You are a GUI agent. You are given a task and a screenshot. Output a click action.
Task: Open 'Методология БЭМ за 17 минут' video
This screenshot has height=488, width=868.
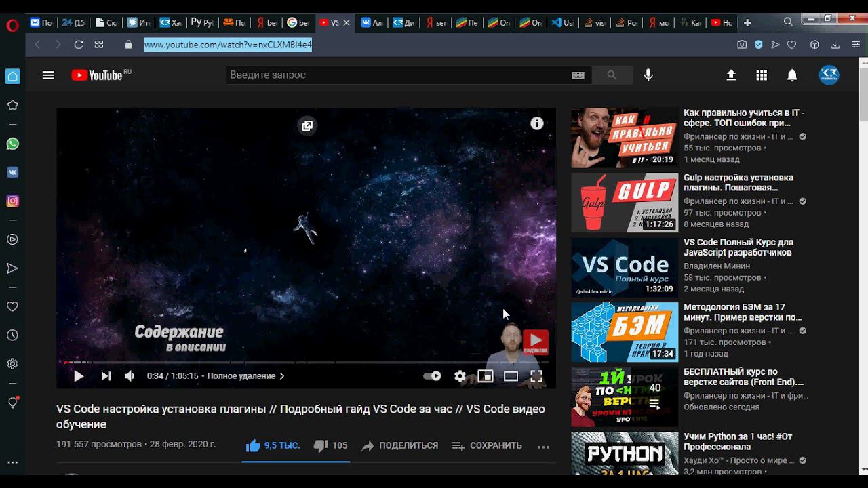pos(743,312)
